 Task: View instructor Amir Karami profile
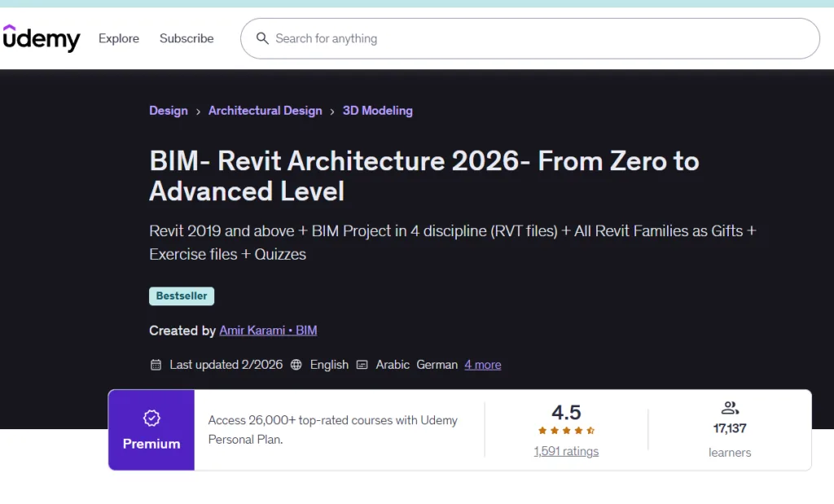pos(267,331)
